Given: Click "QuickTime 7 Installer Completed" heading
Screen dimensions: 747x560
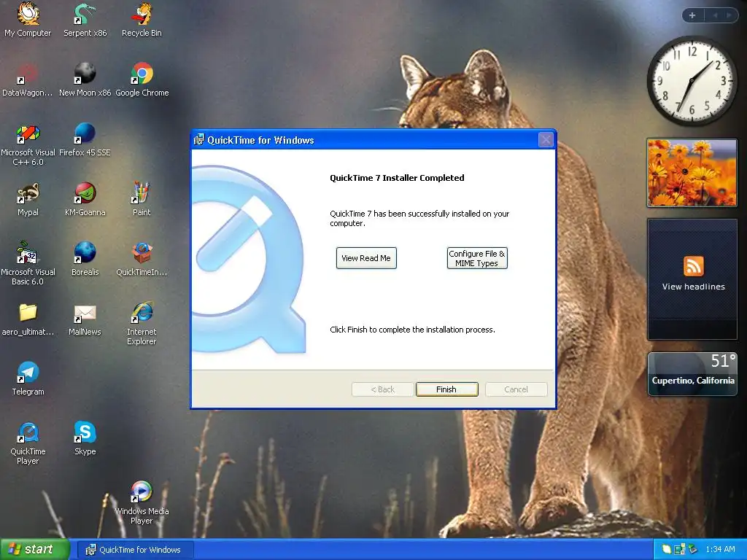Looking at the screenshot, I should click(397, 178).
